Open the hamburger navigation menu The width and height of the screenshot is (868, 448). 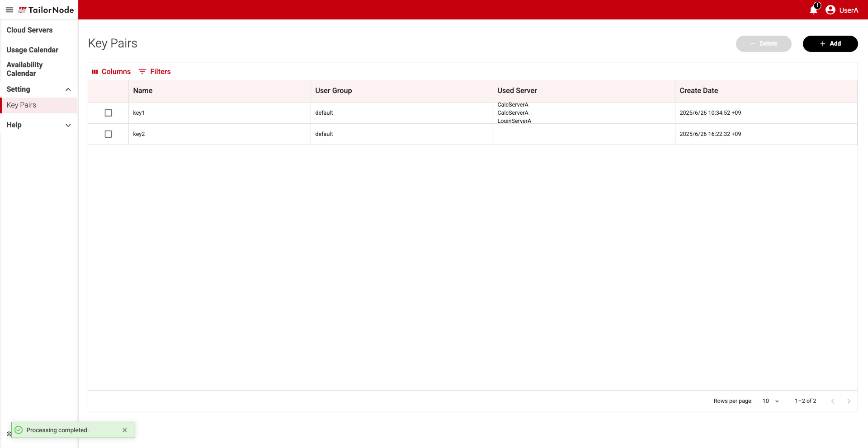9,10
